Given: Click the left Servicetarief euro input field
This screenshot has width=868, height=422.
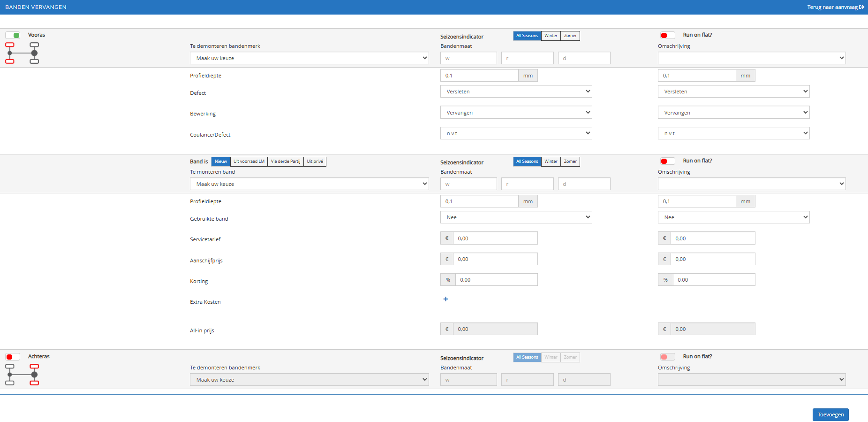Looking at the screenshot, I should pyautogui.click(x=495, y=238).
